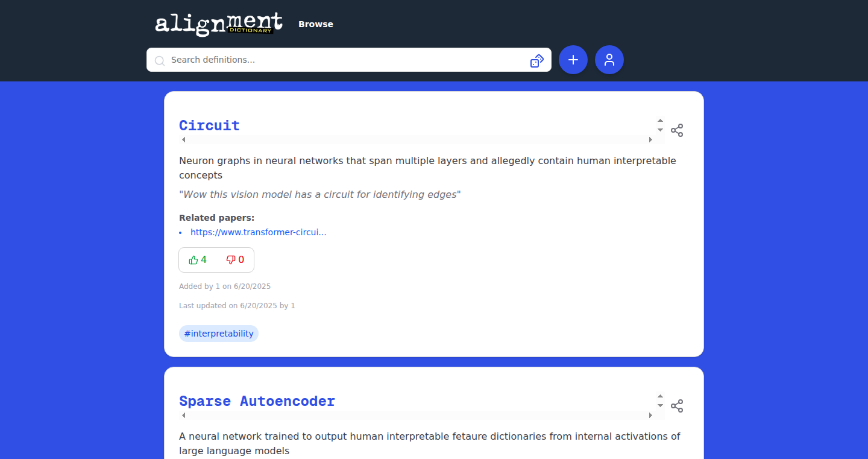The height and width of the screenshot is (459, 868).
Task: Click the Circuit title scroll-down arrow
Action: pos(660,130)
